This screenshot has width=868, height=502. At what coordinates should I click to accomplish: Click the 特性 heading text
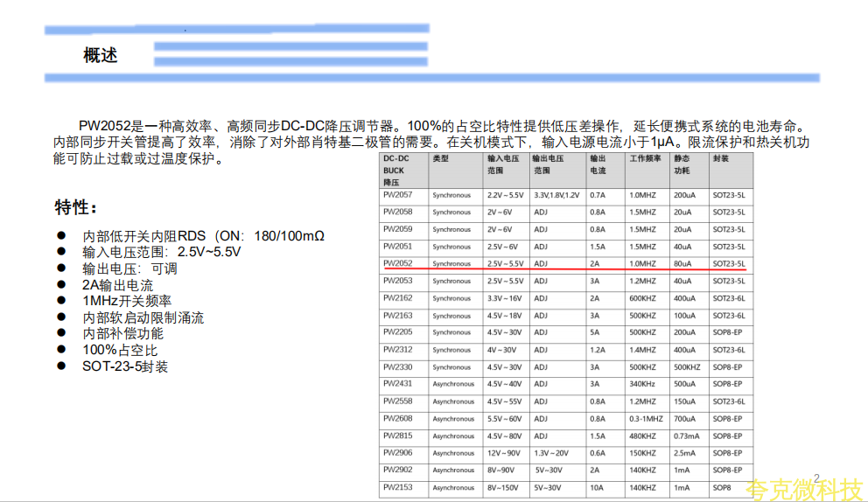76,207
